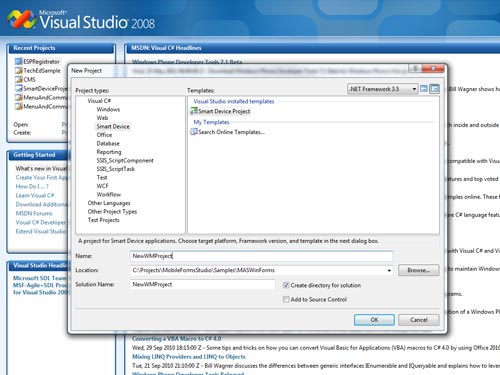Open Download Additional link in Getting Started
The image size is (500, 375).
(x=42, y=204)
